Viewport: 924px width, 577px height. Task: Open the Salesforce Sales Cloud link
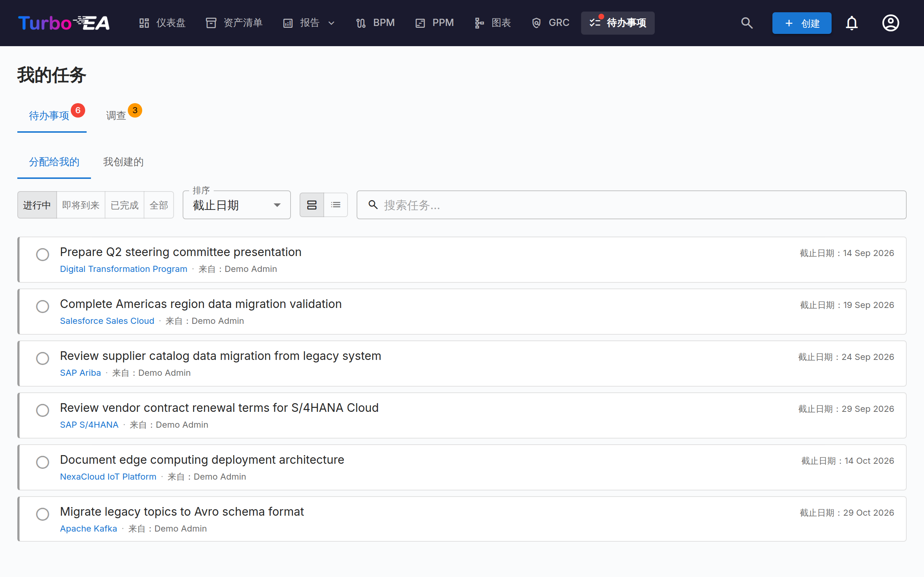pos(107,321)
